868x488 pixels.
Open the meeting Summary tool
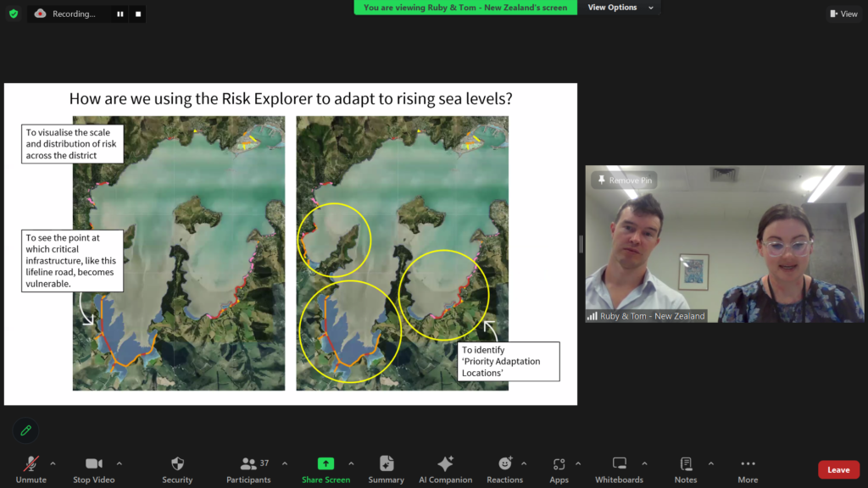(x=387, y=464)
